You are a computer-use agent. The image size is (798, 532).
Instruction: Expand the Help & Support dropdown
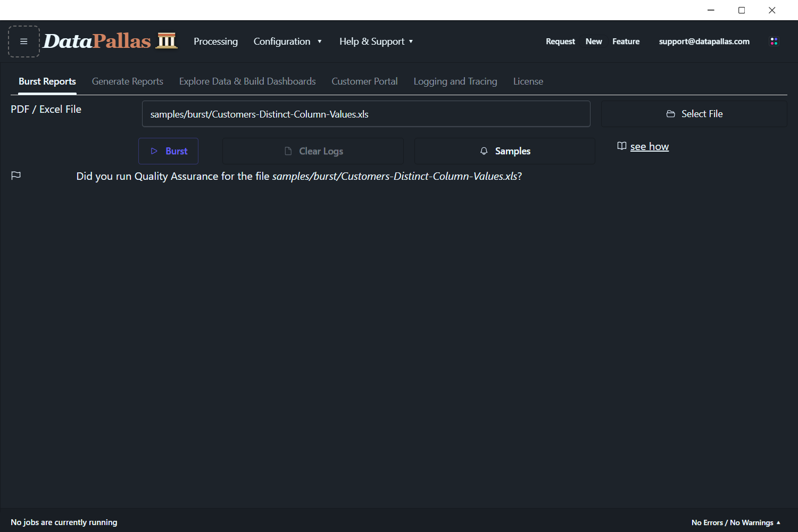pyautogui.click(x=376, y=41)
